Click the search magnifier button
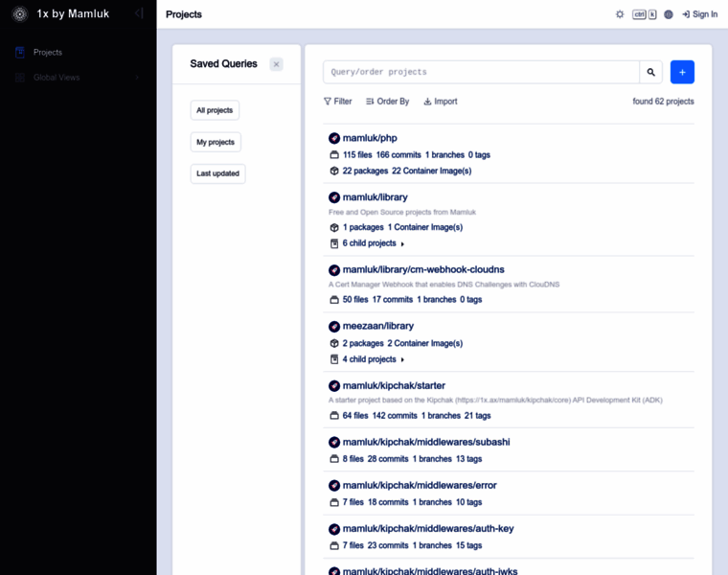 pos(651,72)
